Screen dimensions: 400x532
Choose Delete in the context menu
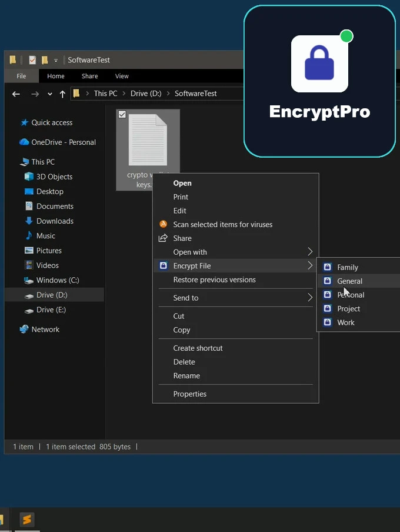point(236,362)
